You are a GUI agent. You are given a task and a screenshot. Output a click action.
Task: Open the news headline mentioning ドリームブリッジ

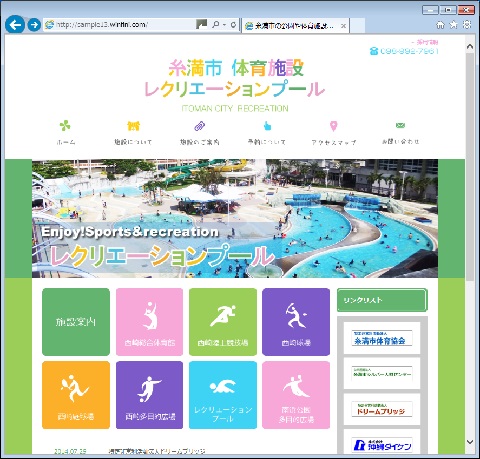[157, 451]
